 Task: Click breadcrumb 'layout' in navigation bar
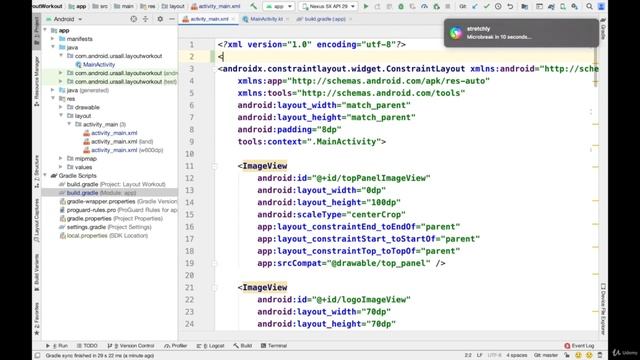173,7
